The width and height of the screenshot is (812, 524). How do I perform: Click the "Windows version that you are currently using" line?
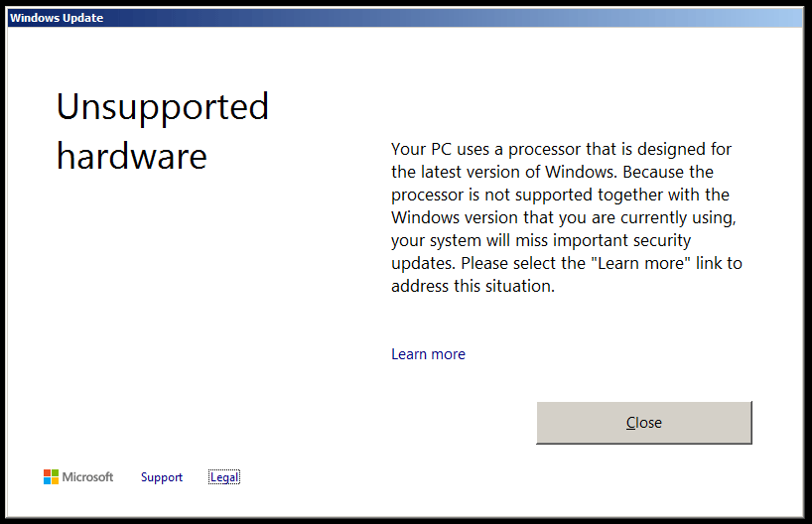coord(563,217)
